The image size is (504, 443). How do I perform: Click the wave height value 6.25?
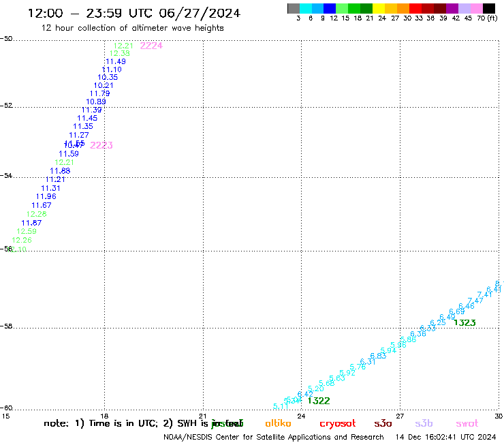tap(438, 322)
